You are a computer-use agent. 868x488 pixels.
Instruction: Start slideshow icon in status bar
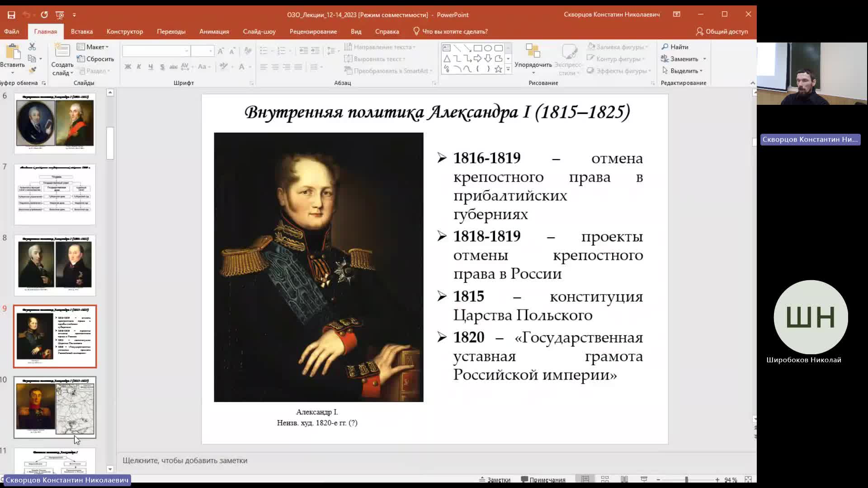(x=644, y=479)
